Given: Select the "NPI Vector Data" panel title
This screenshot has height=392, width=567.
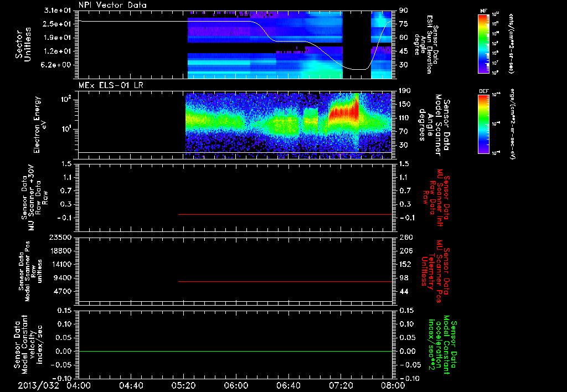Looking at the screenshot, I should click(x=112, y=5).
